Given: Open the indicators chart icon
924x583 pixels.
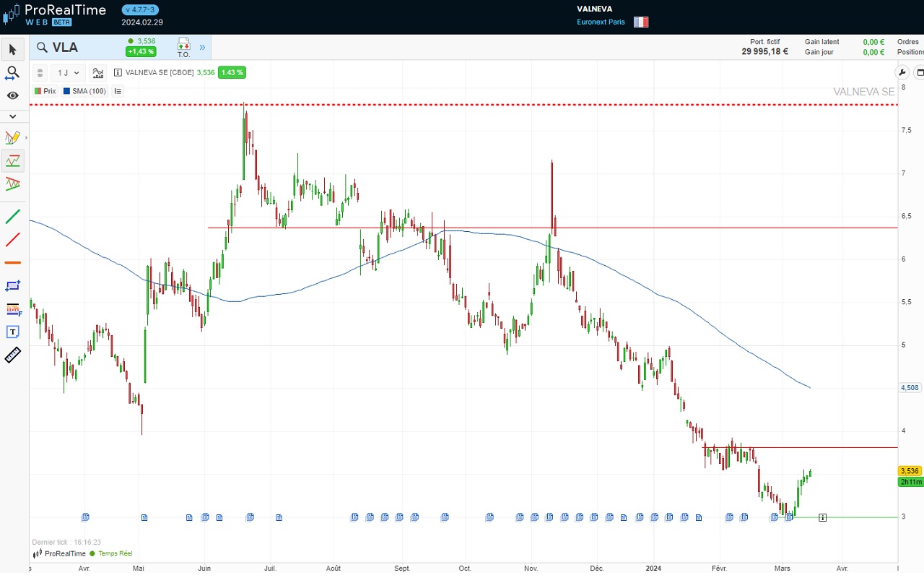Looking at the screenshot, I should (98, 72).
